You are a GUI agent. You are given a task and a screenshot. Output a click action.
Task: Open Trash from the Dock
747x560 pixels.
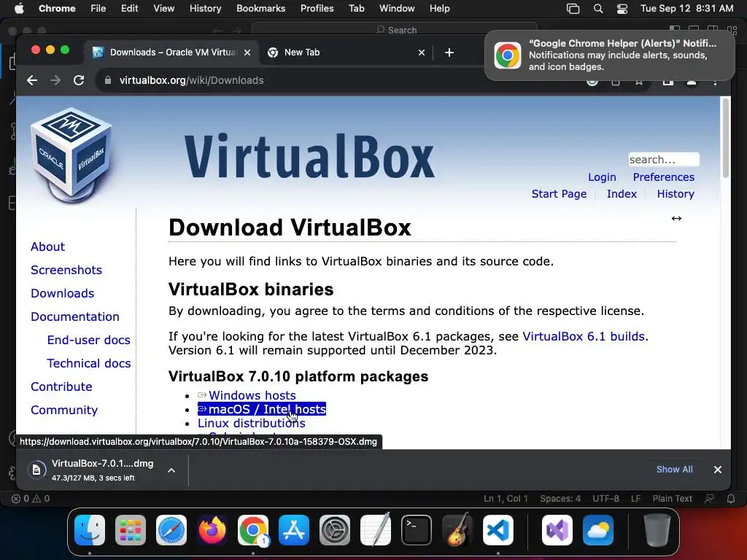pyautogui.click(x=657, y=530)
